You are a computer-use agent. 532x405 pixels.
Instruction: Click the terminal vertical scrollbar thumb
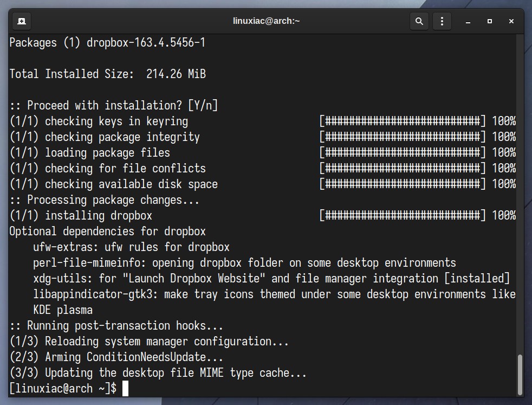(x=520, y=375)
